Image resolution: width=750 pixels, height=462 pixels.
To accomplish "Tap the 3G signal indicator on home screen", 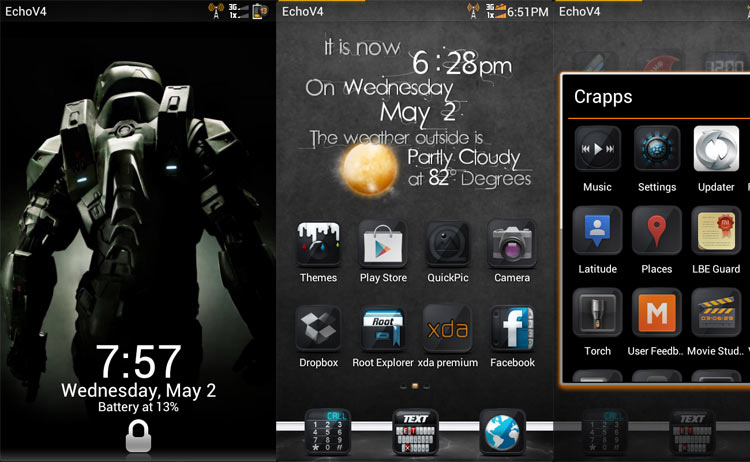I will 496,11.
